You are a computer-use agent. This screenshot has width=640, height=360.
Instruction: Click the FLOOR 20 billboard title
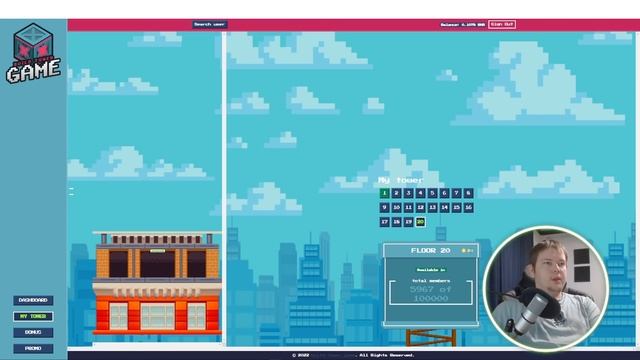point(431,251)
